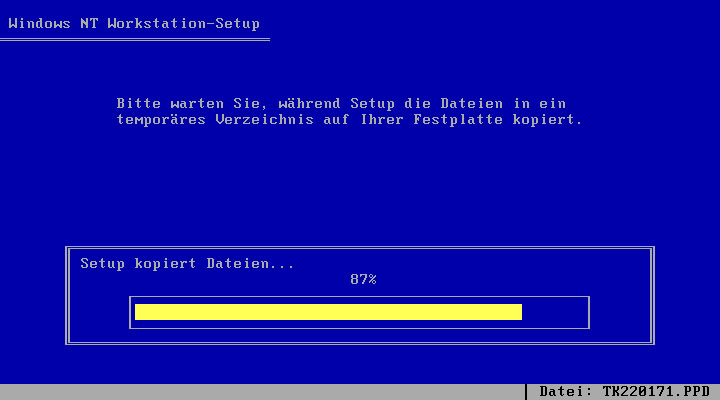Click the word 'temporäres' in the instructions
This screenshot has height=400, width=720.
tap(161, 119)
